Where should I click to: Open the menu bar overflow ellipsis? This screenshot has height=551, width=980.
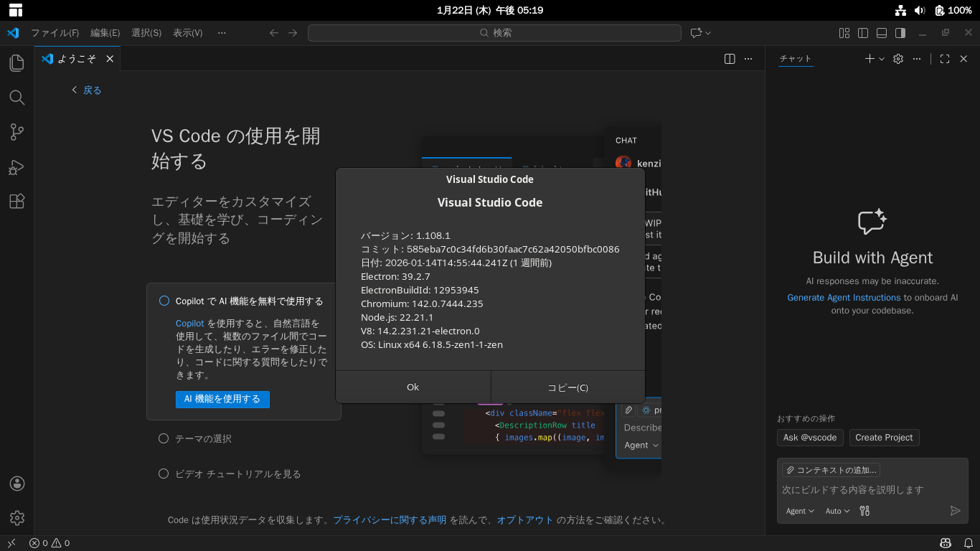point(222,33)
